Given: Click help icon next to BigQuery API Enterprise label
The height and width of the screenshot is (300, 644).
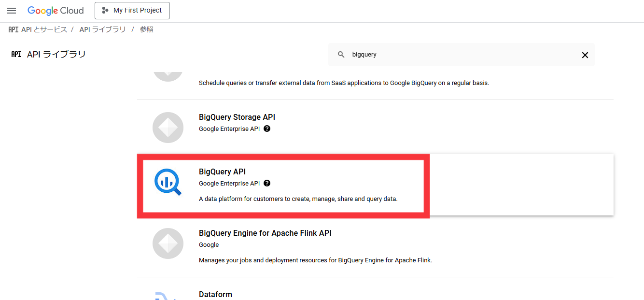Looking at the screenshot, I should coord(267,184).
